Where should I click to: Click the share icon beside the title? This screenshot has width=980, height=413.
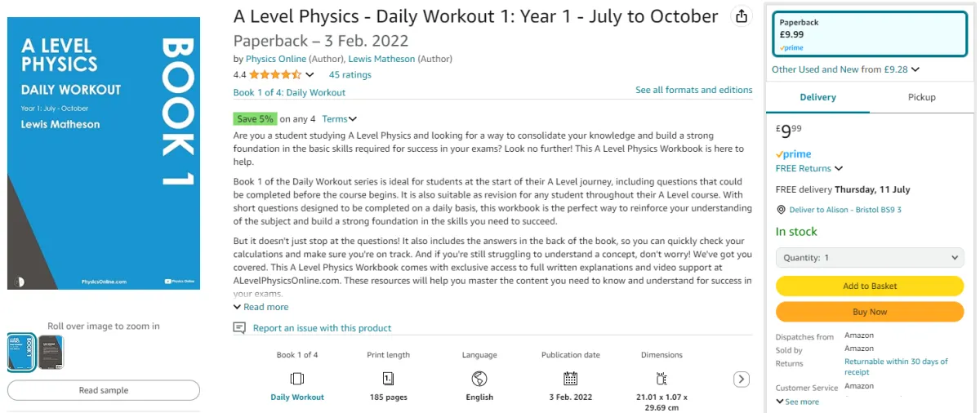(x=741, y=16)
